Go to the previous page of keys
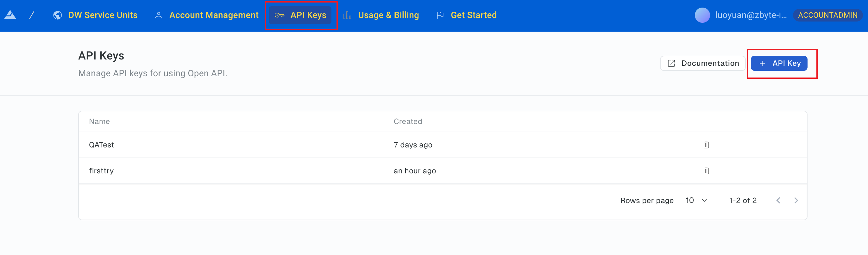Image resolution: width=868 pixels, height=255 pixels. tap(778, 201)
